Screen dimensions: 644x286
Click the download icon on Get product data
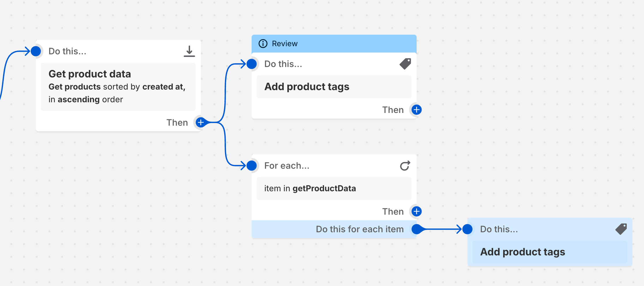(189, 51)
